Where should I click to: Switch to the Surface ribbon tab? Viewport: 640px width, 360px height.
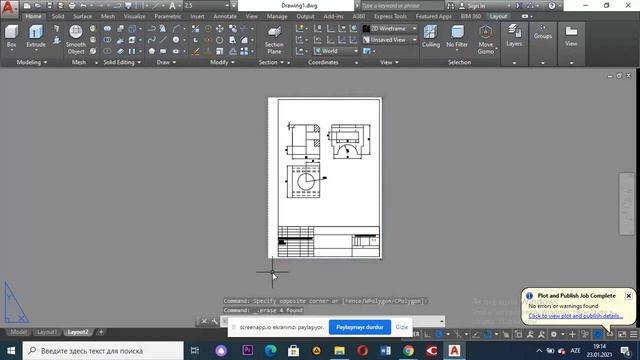[x=82, y=16]
